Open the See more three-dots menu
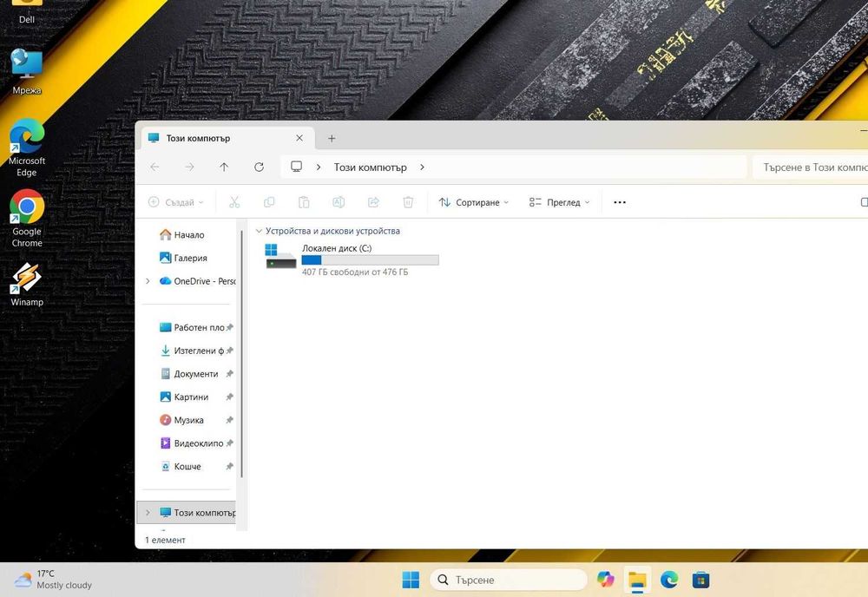868x597 pixels. [x=620, y=202]
